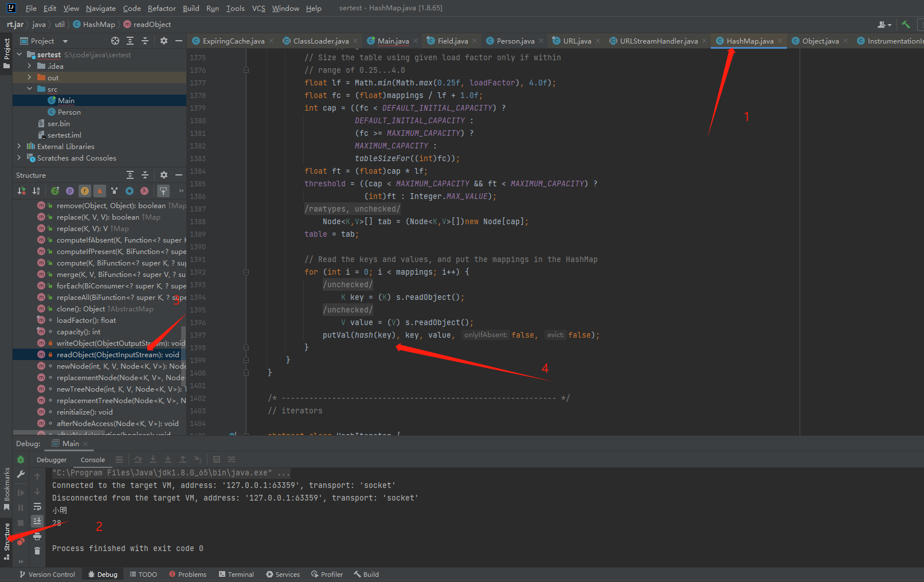Open Terminal tool window

click(x=236, y=574)
